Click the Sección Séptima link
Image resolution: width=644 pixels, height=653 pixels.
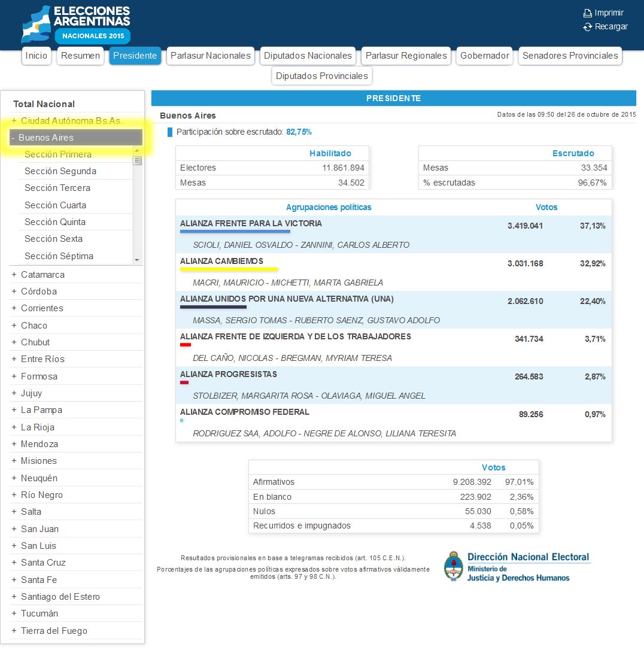pos(59,256)
